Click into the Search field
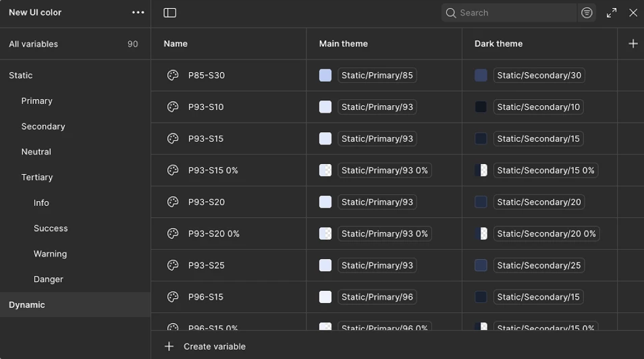The height and width of the screenshot is (359, 644). (x=514, y=13)
